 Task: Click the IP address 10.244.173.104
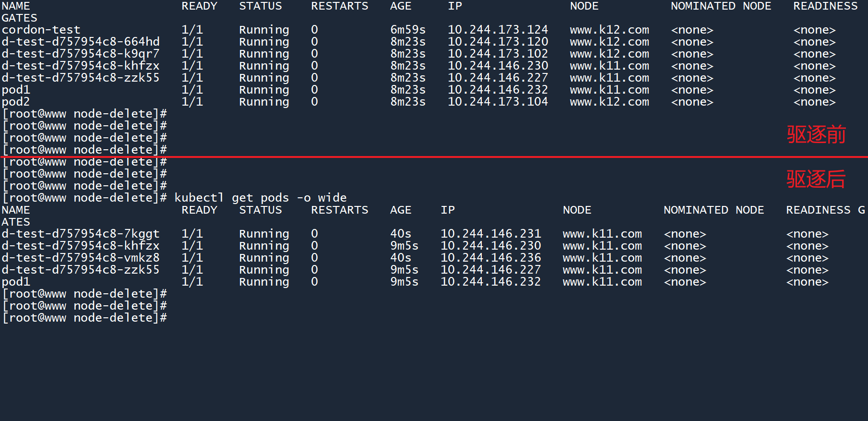[498, 102]
